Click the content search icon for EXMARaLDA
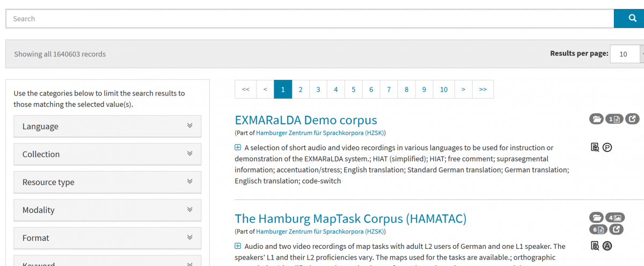Viewport: 644px width, 266px height. [x=595, y=147]
